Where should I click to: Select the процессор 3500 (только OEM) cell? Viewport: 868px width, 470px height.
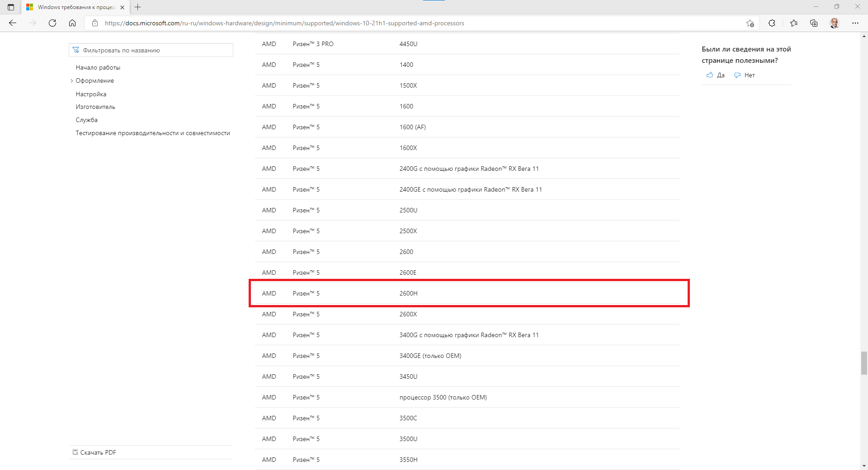tap(443, 397)
